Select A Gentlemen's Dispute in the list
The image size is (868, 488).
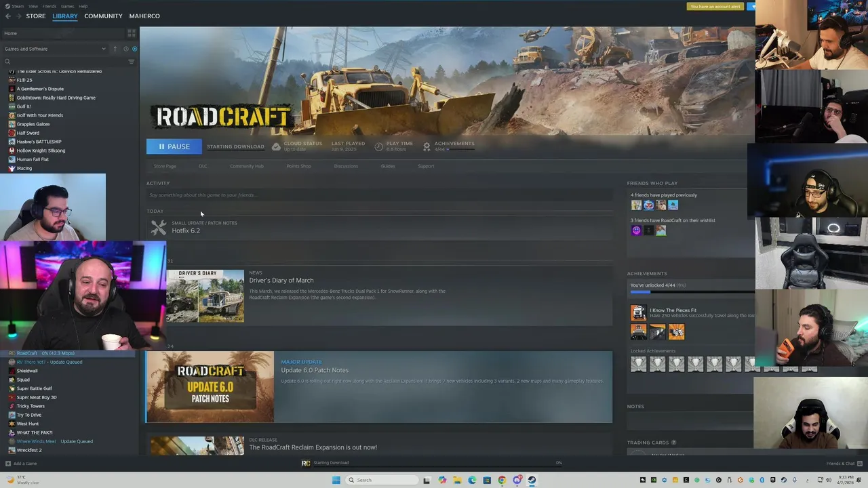[40, 89]
